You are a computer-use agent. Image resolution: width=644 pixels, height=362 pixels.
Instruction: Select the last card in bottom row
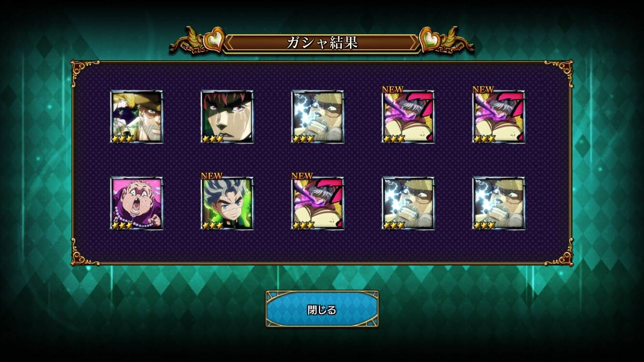coord(499,203)
